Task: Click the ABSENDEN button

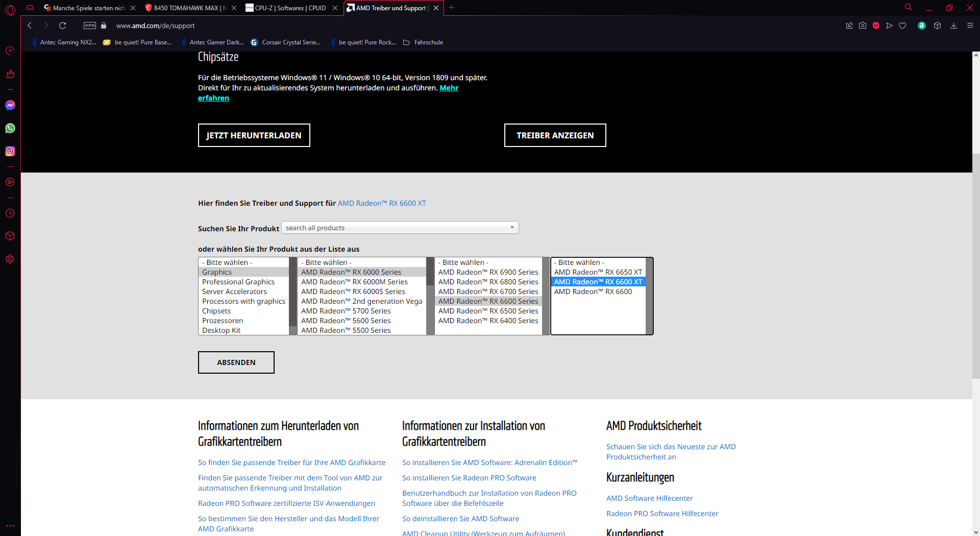Action: pyautogui.click(x=236, y=362)
